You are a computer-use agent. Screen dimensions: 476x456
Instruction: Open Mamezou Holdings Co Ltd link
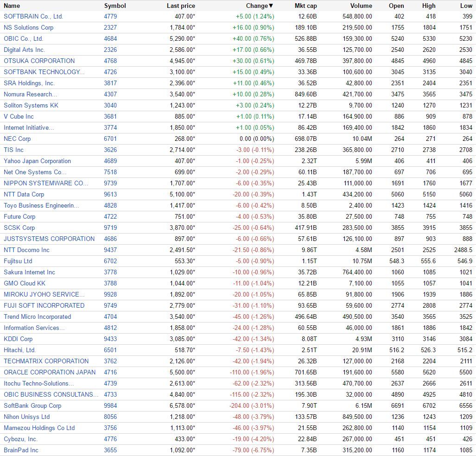point(39,428)
